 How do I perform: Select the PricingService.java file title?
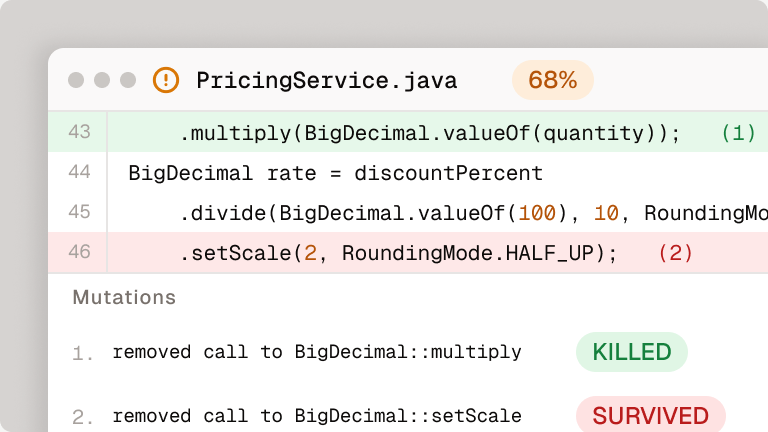pyautogui.click(x=327, y=80)
